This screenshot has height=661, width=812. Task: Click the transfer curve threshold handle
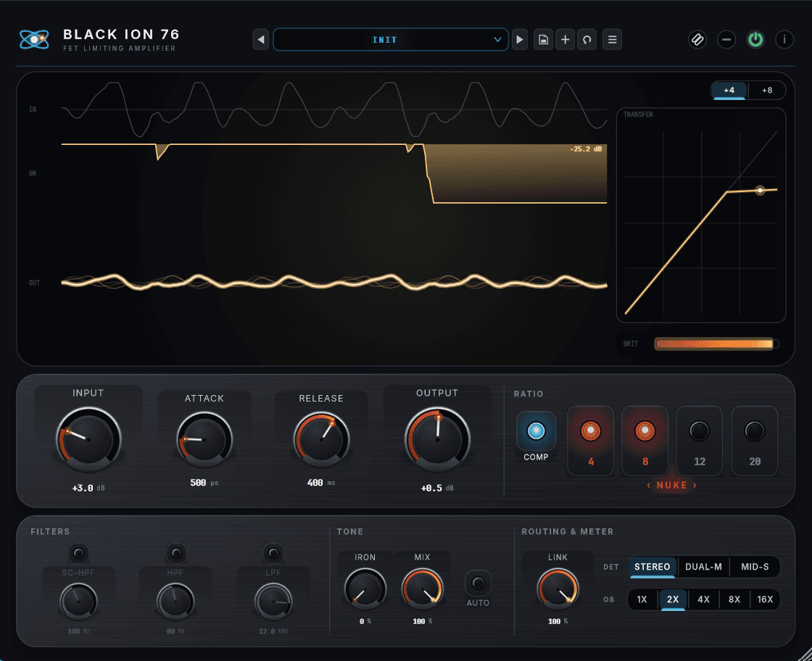pyautogui.click(x=760, y=191)
